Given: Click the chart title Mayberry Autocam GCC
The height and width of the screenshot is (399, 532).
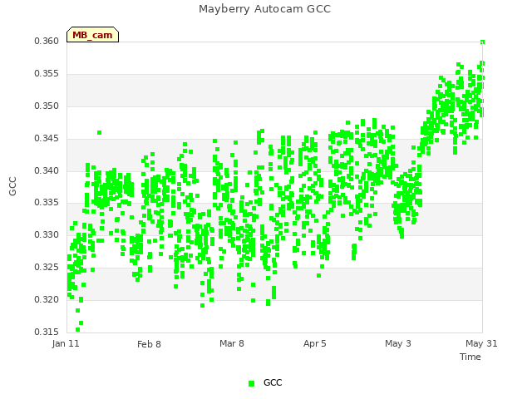Looking at the screenshot, I should (264, 9).
